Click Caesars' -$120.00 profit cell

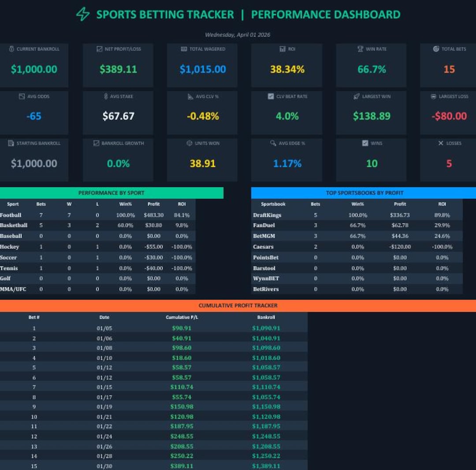click(400, 247)
